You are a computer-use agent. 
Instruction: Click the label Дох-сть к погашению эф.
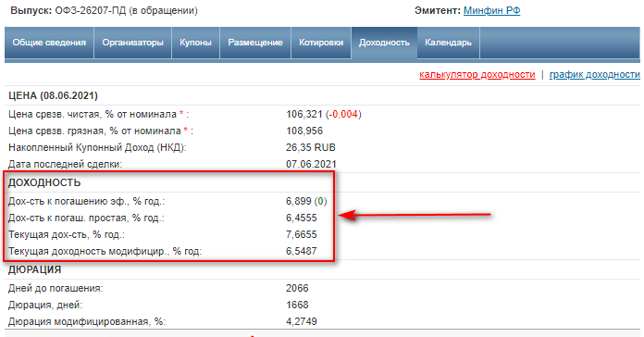coord(86,202)
